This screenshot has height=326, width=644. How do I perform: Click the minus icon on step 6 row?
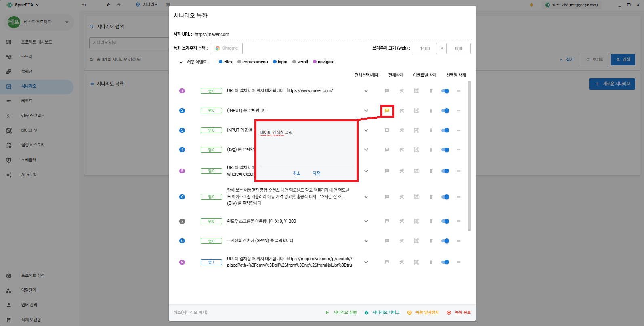point(459,197)
